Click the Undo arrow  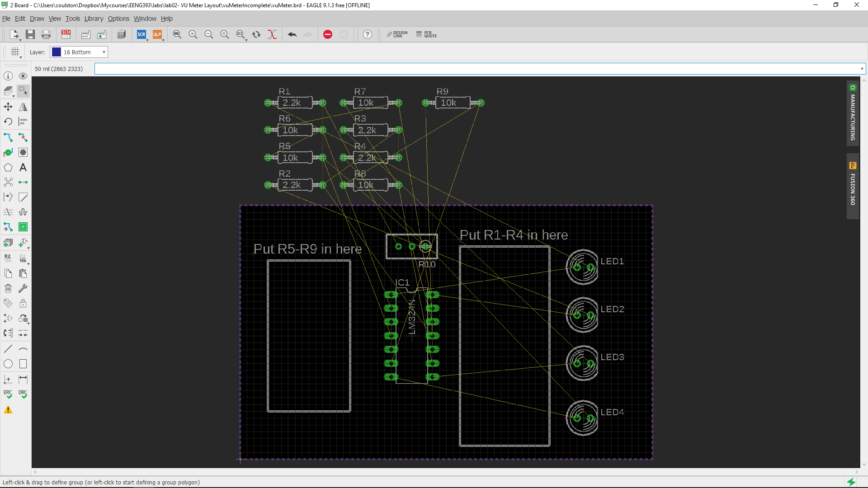(292, 34)
